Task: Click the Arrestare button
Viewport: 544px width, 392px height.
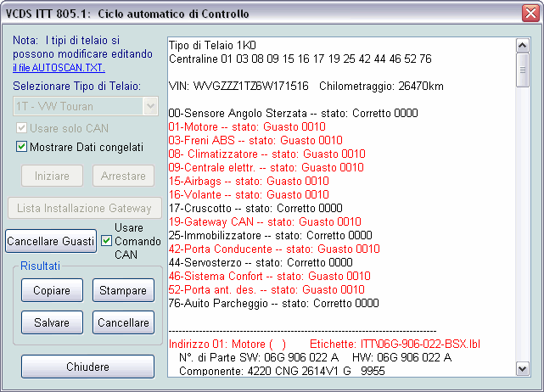Action: pos(123,176)
